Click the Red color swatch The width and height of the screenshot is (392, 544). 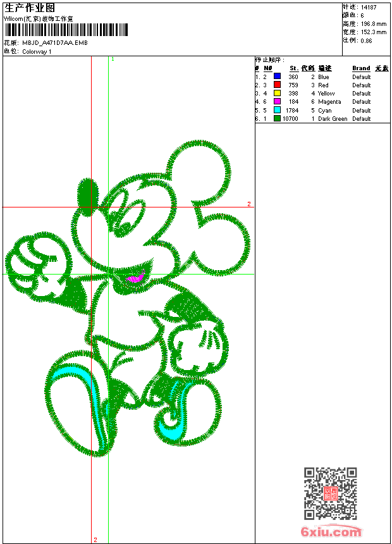pyautogui.click(x=277, y=85)
